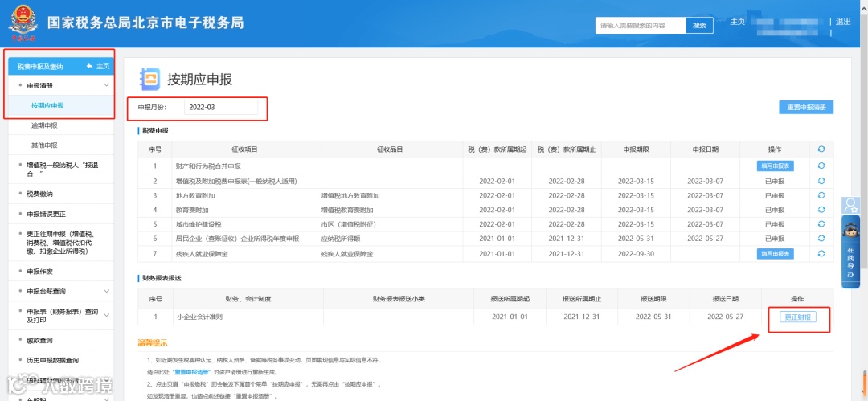Refresh the 城市维护建设税 row
868x401 pixels.
pos(821,224)
